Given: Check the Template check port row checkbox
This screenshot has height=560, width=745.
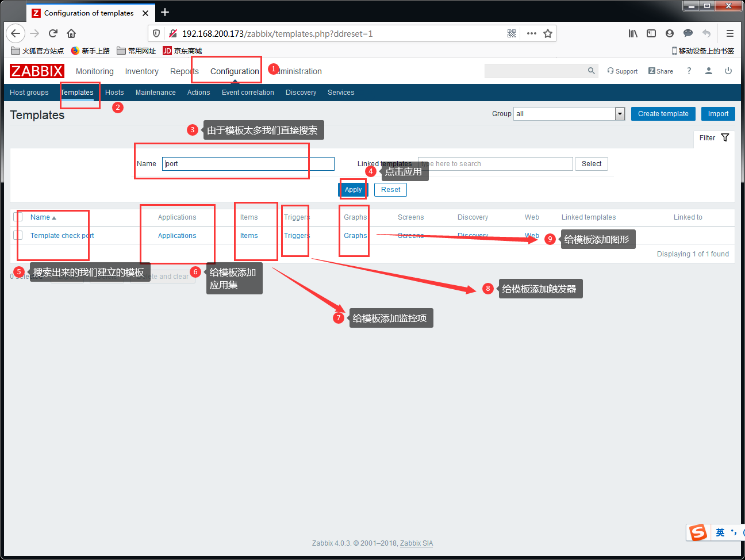Looking at the screenshot, I should (x=18, y=235).
